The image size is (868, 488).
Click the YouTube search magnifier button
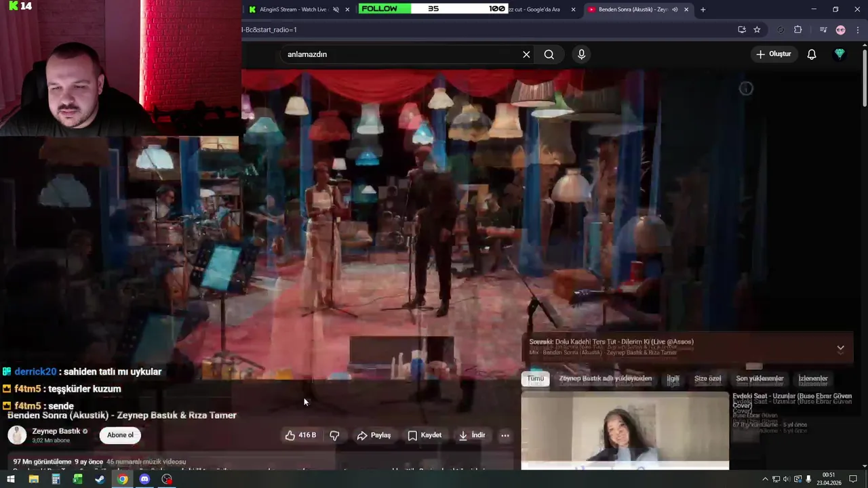[549, 54]
